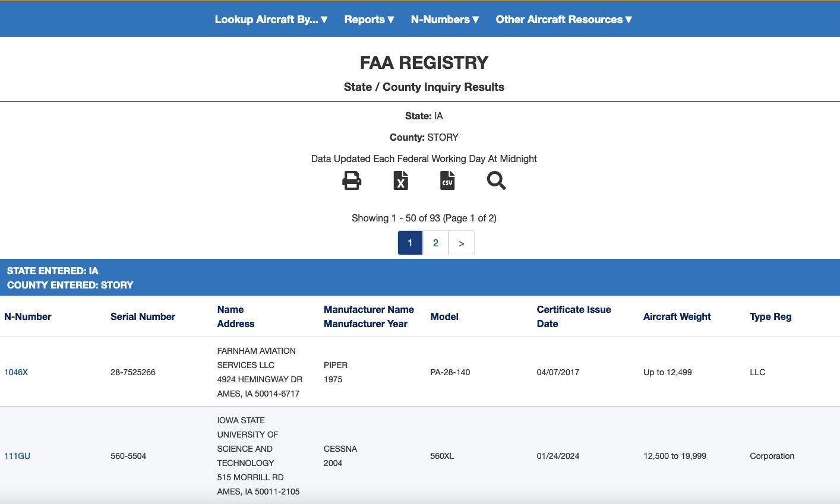Select model 560XL cell

tap(442, 456)
